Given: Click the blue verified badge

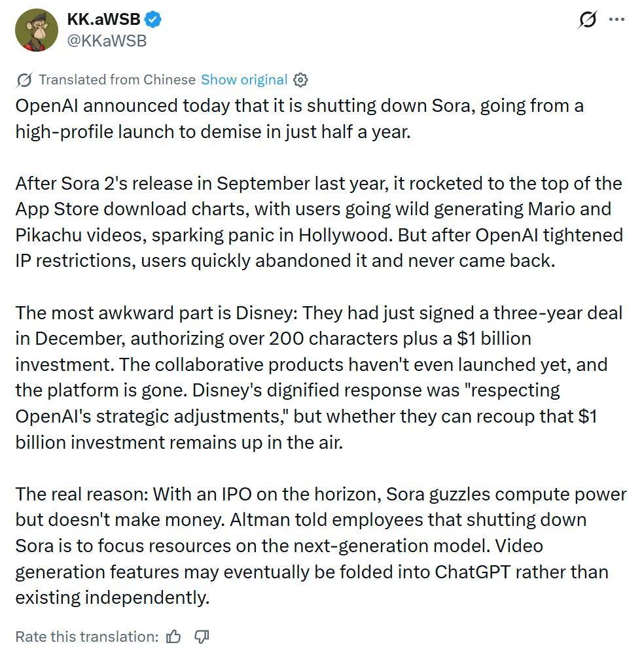Looking at the screenshot, I should click(x=153, y=20).
